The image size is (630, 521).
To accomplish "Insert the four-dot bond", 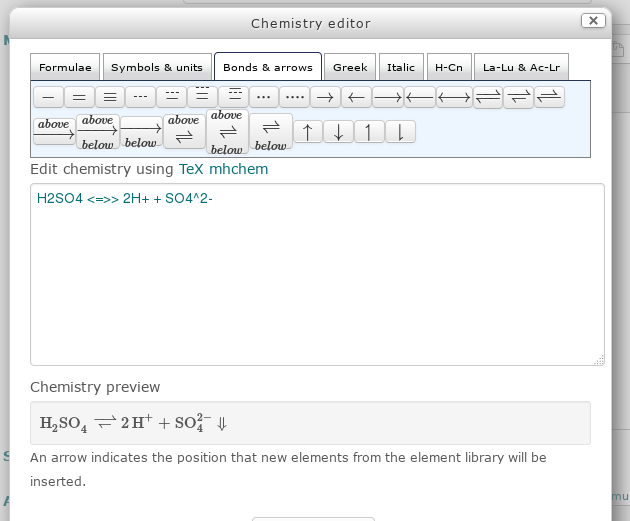I will pos(295,97).
